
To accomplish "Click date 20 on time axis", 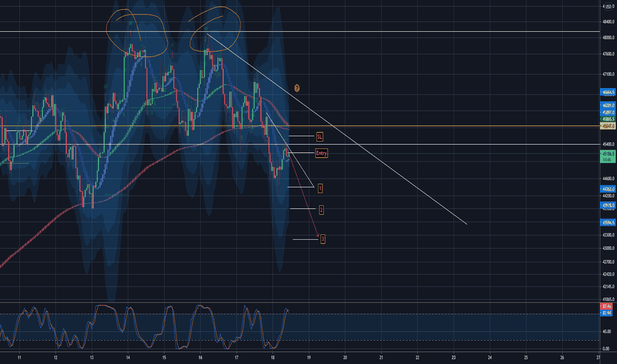I will 345,357.
